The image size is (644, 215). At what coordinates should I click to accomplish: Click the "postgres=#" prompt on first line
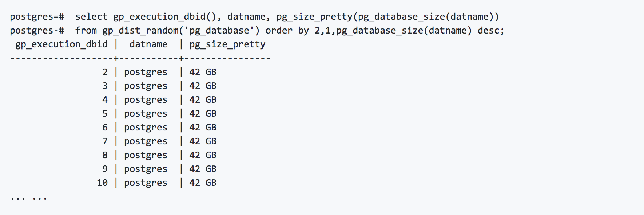click(x=37, y=17)
